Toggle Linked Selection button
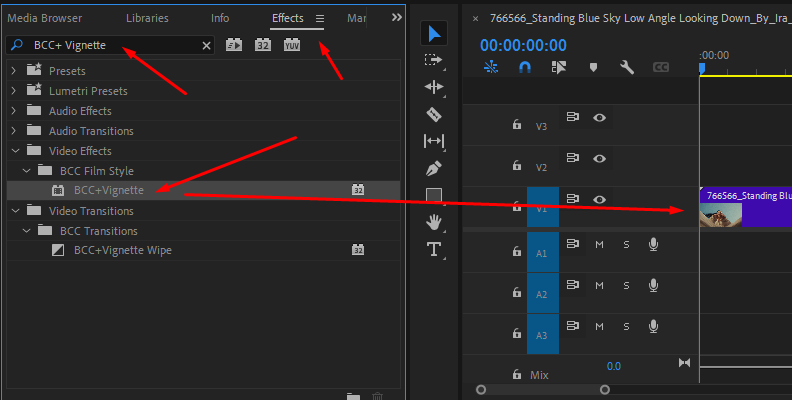The image size is (792, 400). [x=559, y=67]
